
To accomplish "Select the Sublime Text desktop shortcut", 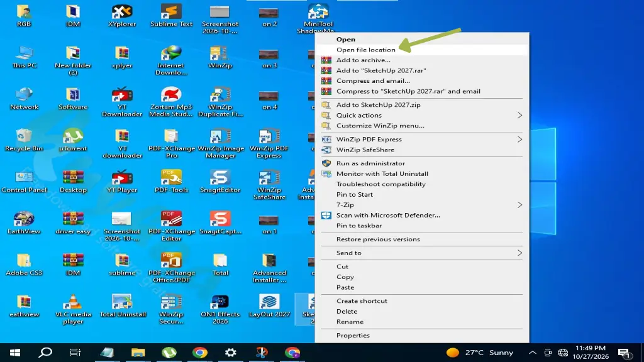I will [x=171, y=16].
